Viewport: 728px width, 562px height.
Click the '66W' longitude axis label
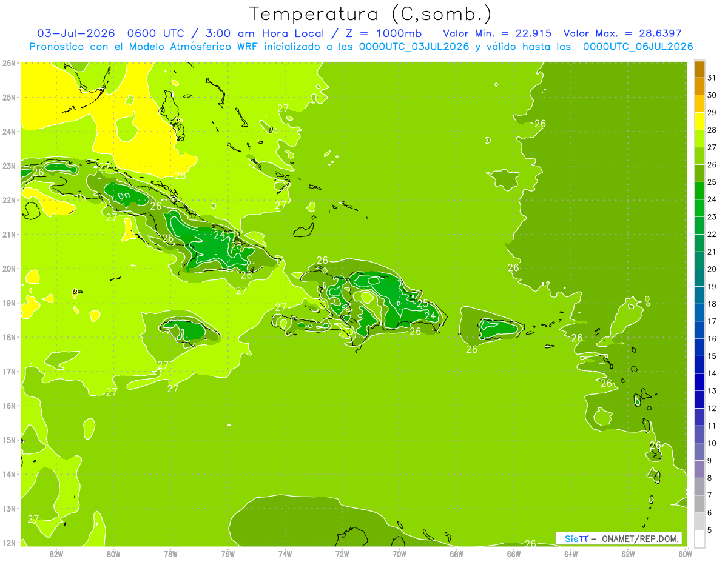[513, 554]
